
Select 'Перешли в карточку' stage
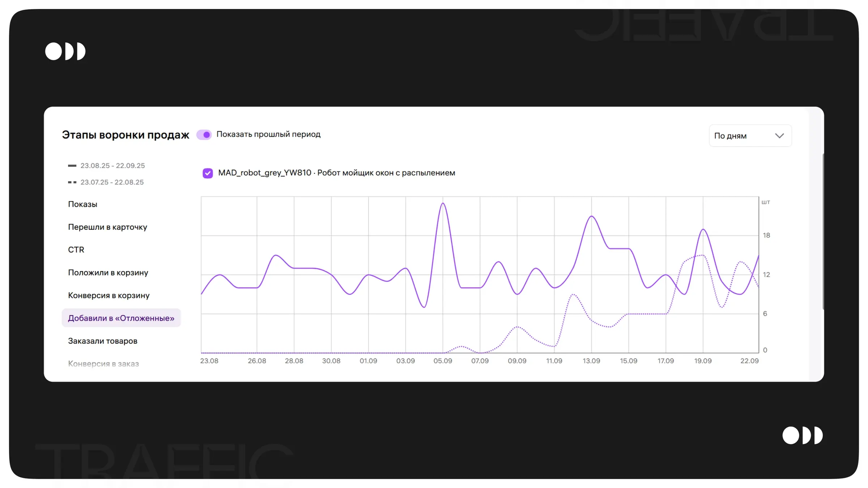(107, 227)
